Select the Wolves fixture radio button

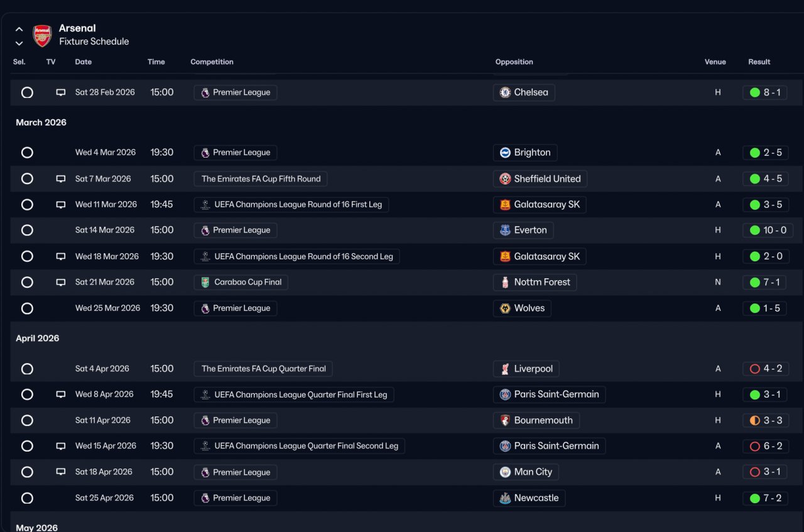click(x=27, y=308)
